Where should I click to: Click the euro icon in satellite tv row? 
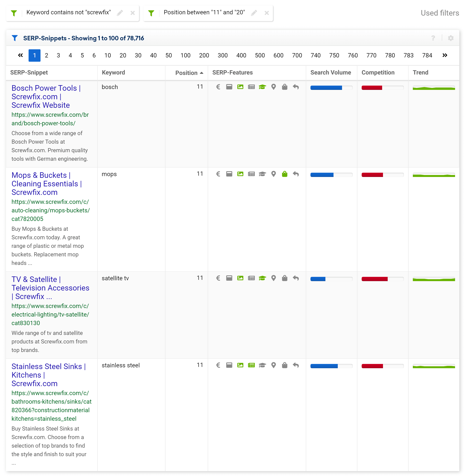coord(218,278)
